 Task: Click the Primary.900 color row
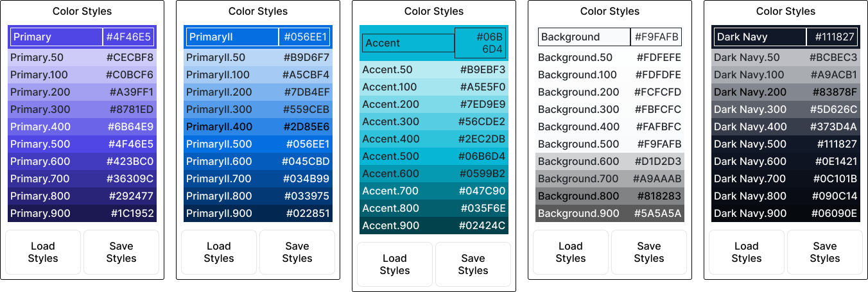(82, 213)
